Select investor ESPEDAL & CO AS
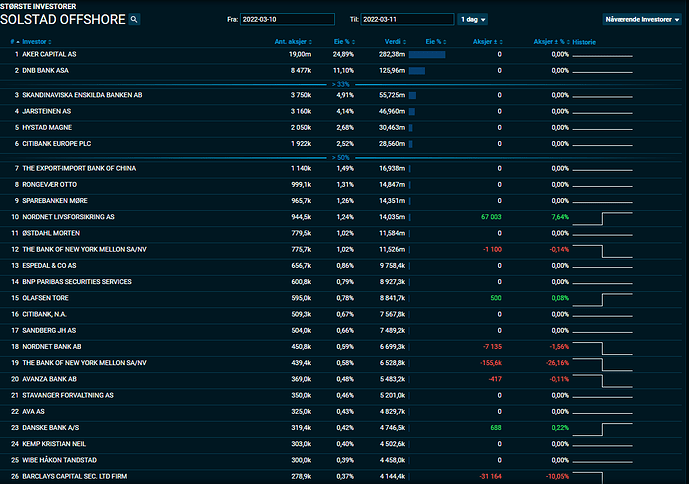689x484 pixels. (49, 266)
